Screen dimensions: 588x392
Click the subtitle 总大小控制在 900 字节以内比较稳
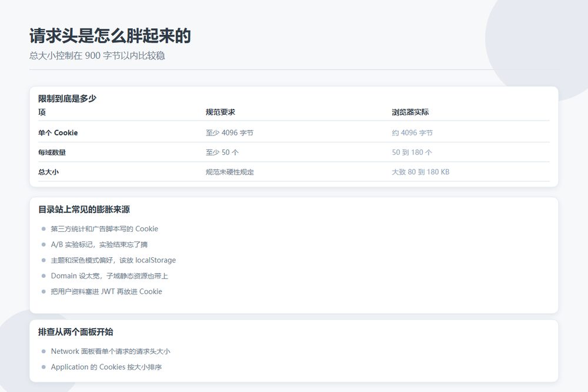(x=97, y=55)
